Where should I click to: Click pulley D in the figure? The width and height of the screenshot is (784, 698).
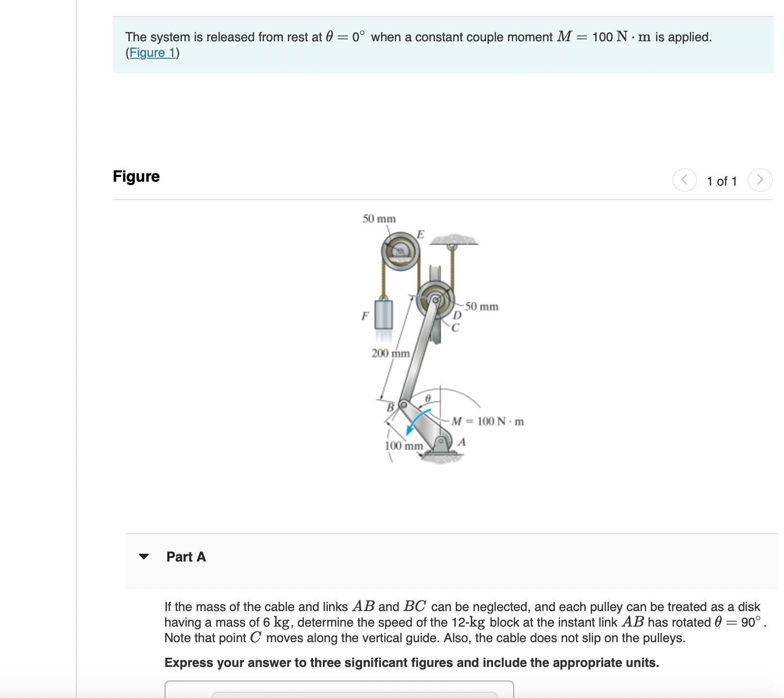pyautogui.click(x=435, y=300)
